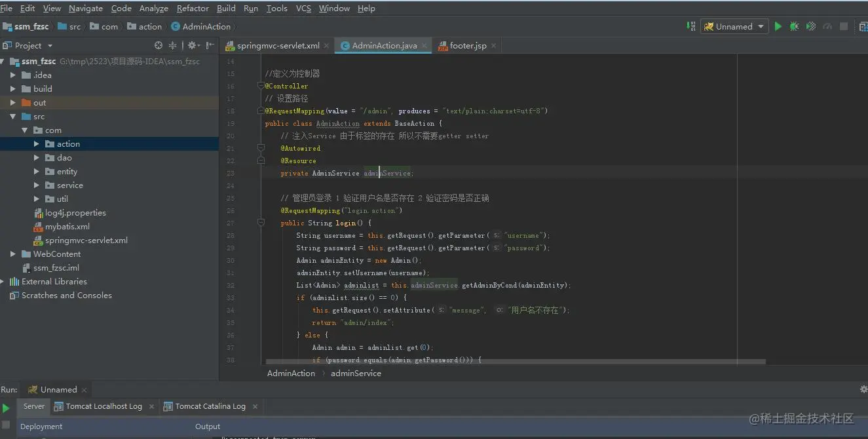Open the Navigate menu

(x=86, y=9)
